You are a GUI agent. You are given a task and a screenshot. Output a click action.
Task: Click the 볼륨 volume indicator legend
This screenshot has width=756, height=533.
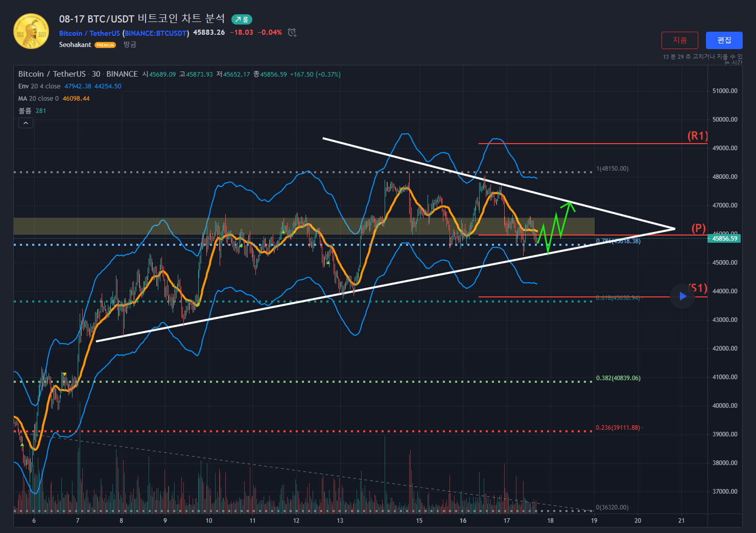click(25, 111)
